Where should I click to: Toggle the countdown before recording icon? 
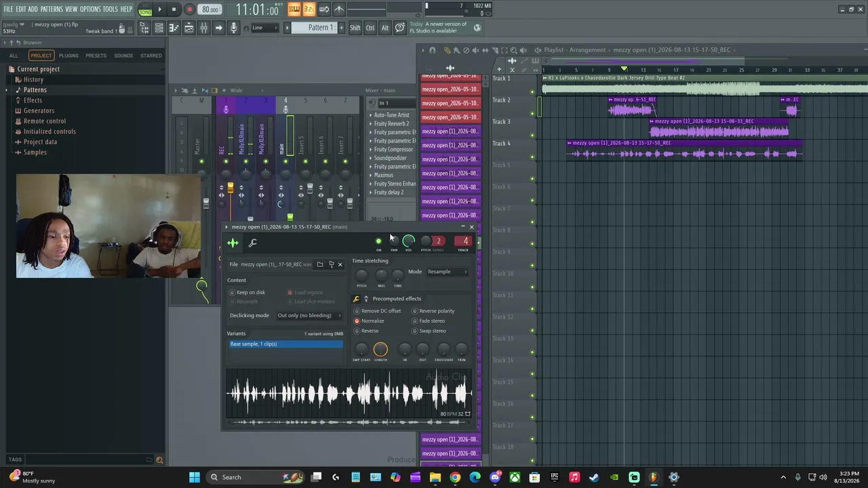point(309,9)
